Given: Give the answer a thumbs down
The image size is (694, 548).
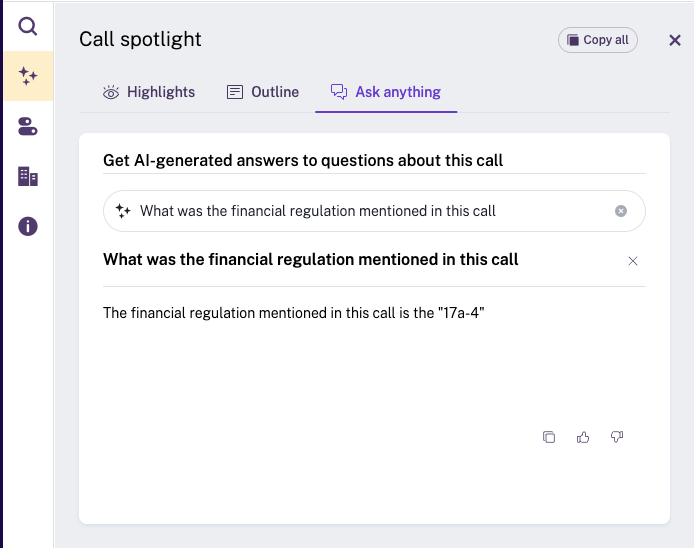Looking at the screenshot, I should click(617, 437).
